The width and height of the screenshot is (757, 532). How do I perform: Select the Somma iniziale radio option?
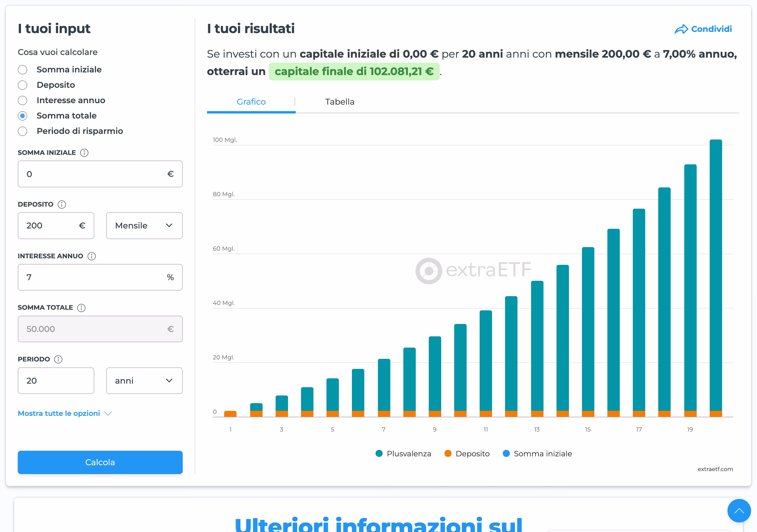pos(22,69)
